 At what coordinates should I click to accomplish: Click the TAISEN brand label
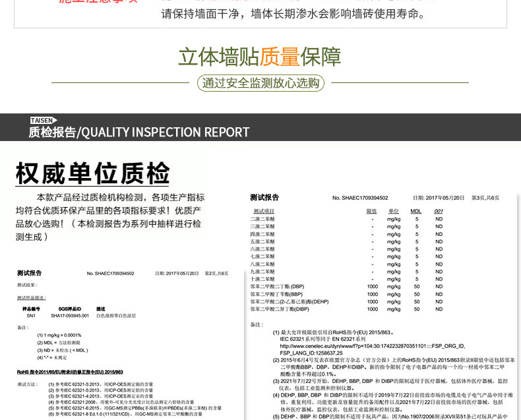click(x=43, y=121)
